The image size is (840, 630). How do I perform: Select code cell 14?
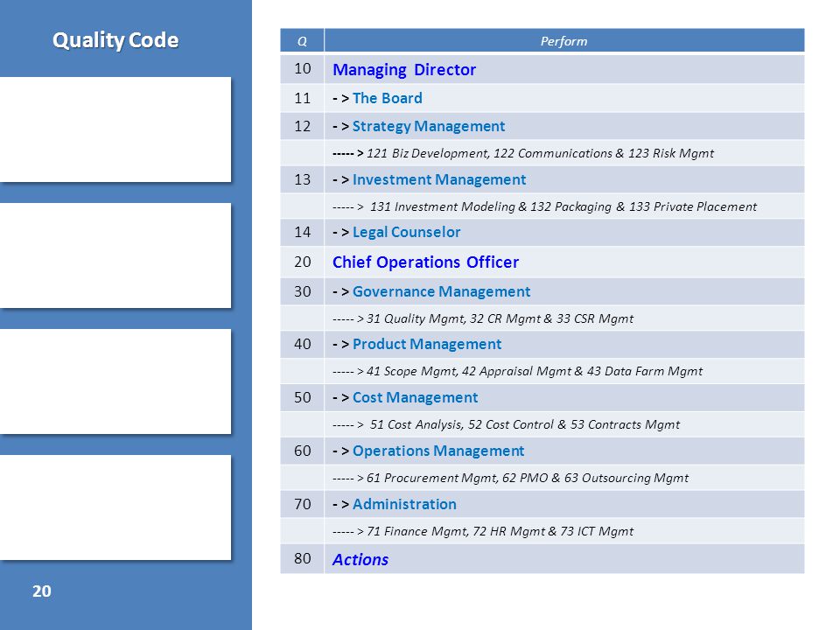tap(302, 232)
